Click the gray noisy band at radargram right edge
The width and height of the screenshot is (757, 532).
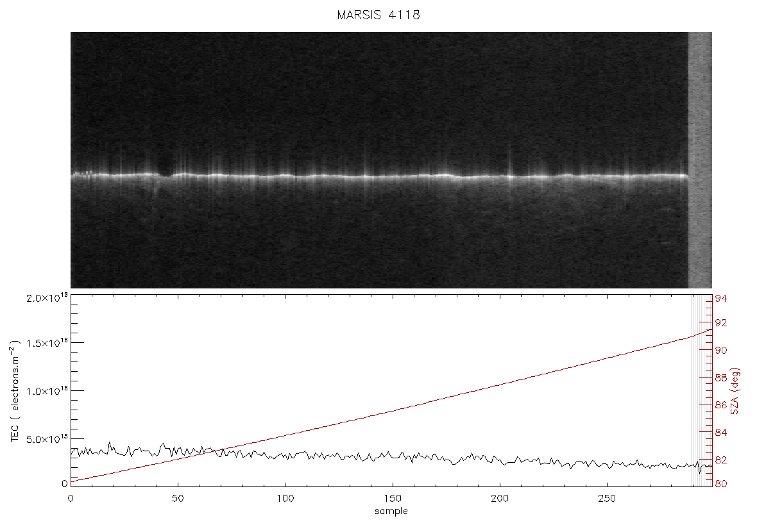pos(700,160)
